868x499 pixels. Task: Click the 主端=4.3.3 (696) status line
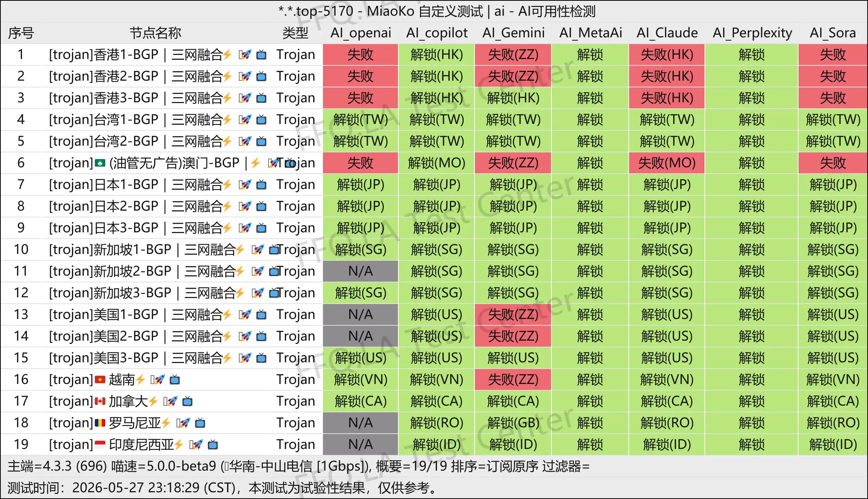[299, 467]
